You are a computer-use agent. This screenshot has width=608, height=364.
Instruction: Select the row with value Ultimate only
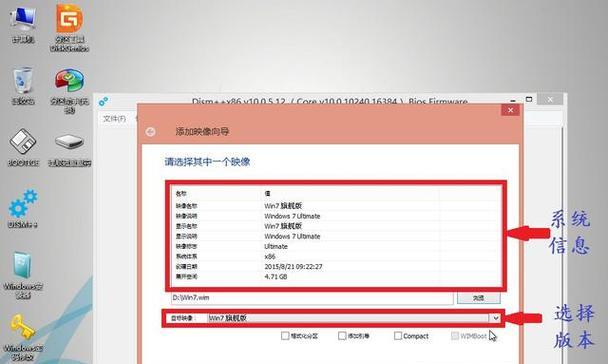(x=336, y=247)
